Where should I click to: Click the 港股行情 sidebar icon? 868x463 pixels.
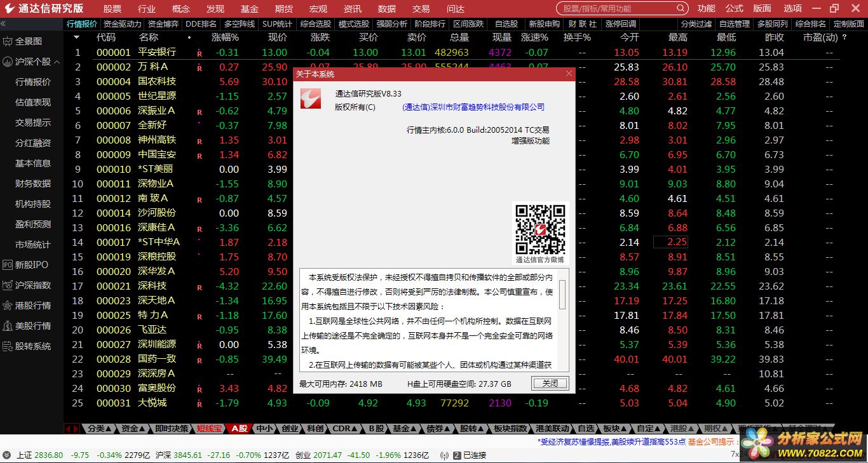point(8,305)
